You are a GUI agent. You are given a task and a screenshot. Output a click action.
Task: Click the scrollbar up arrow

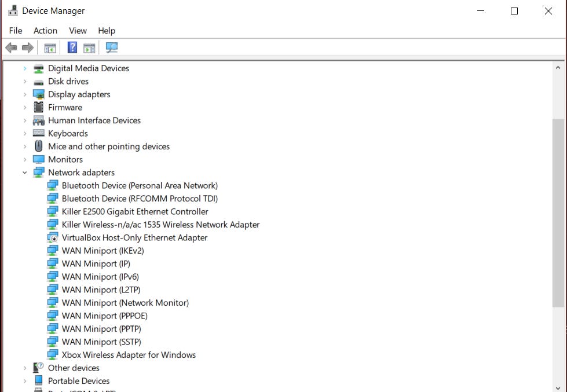click(558, 68)
